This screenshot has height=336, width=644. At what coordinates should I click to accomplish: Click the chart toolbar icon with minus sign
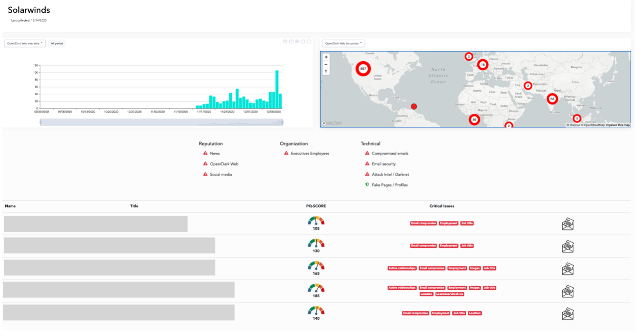(x=309, y=41)
